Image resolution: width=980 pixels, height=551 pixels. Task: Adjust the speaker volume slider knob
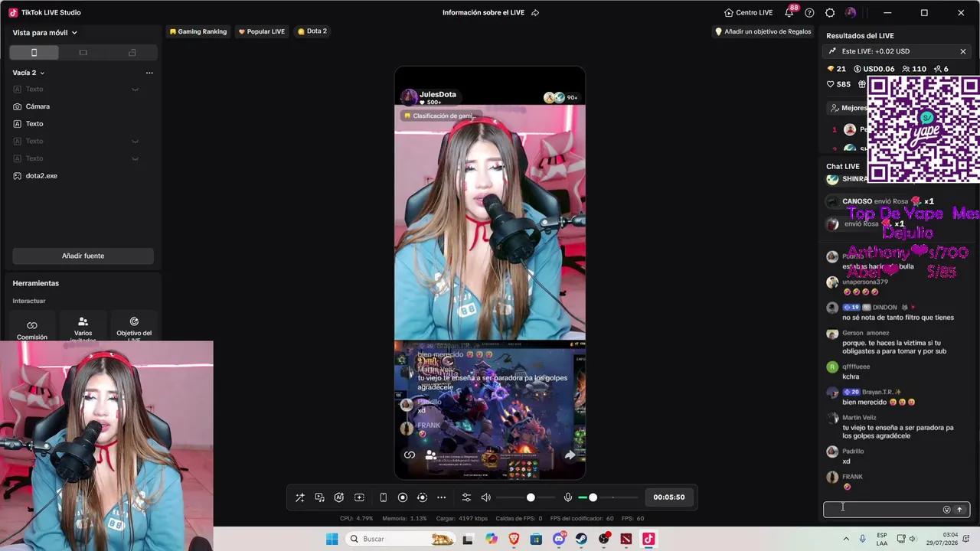(531, 497)
